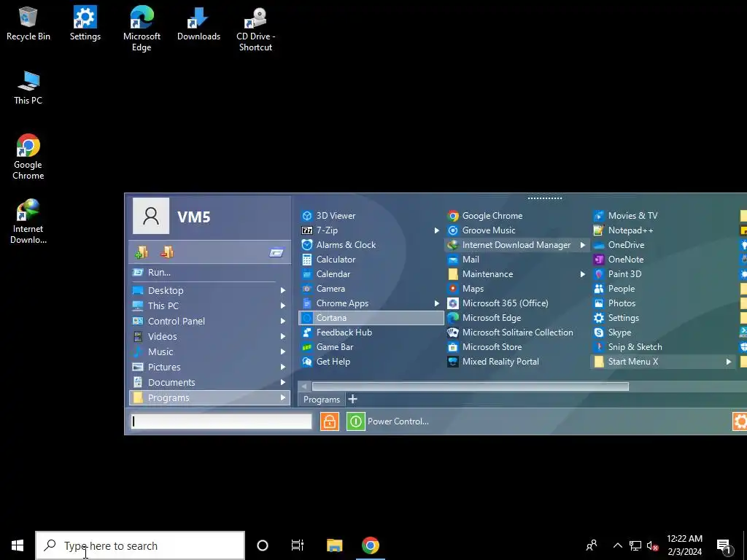Open Pictures menu item
This screenshot has height=560, width=747.
(210, 367)
